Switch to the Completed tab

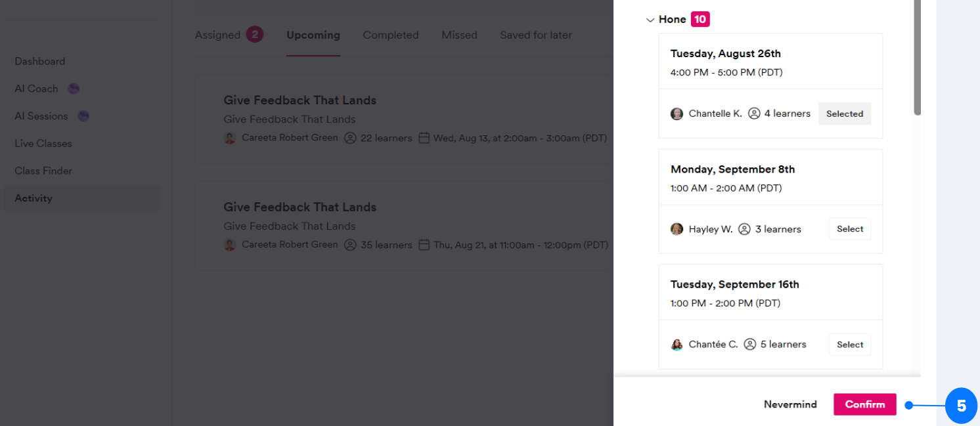(390, 35)
